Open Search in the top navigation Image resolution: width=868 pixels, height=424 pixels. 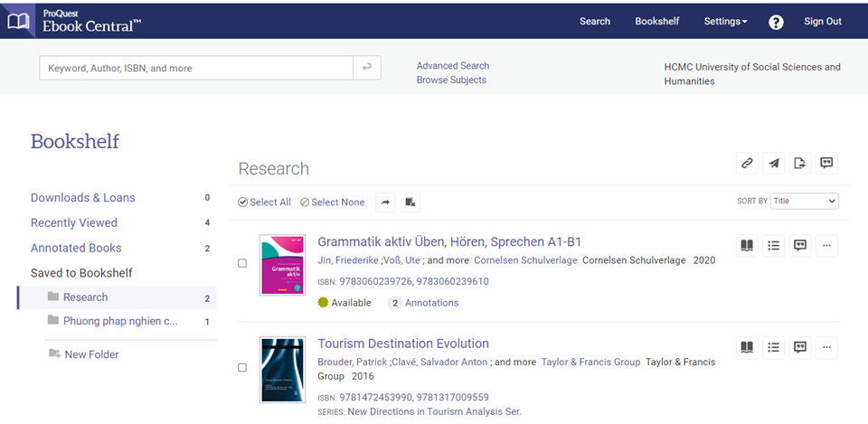(x=595, y=22)
